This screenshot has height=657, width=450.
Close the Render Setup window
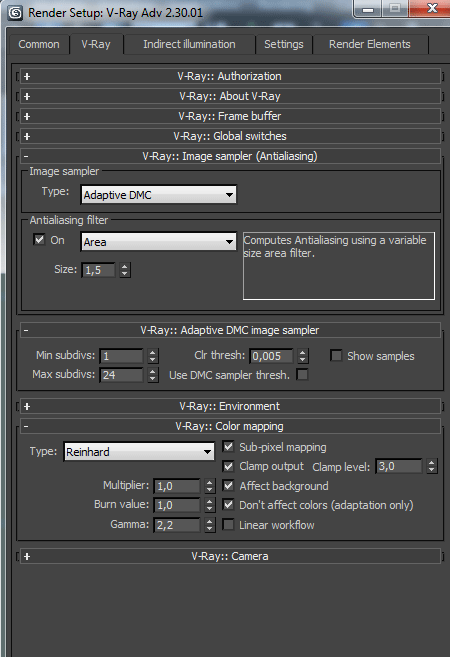point(430,8)
